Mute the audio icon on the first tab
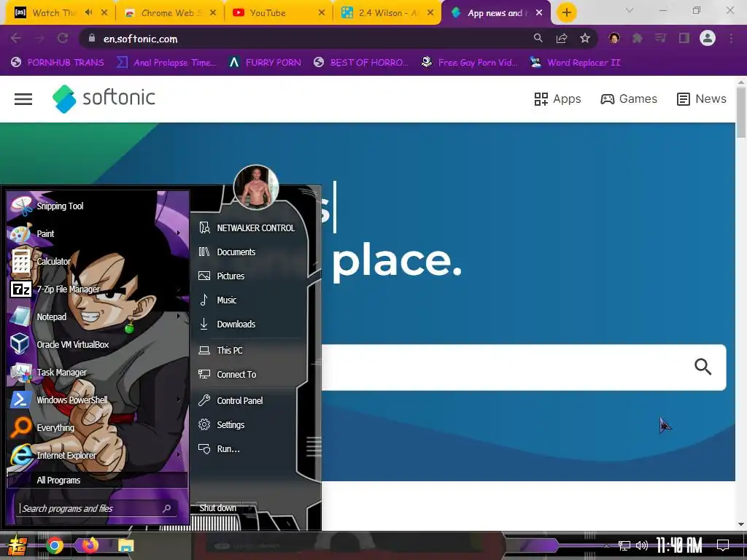Image resolution: width=747 pixels, height=560 pixels. coord(88,13)
